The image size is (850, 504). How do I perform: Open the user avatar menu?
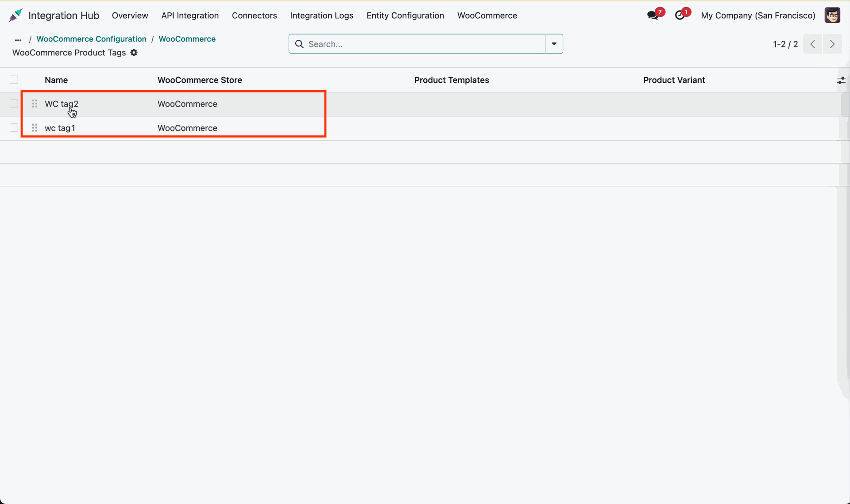tap(832, 15)
